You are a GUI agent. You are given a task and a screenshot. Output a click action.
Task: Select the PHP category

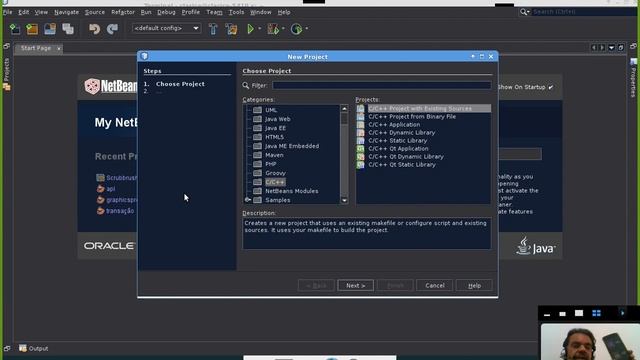(271, 164)
